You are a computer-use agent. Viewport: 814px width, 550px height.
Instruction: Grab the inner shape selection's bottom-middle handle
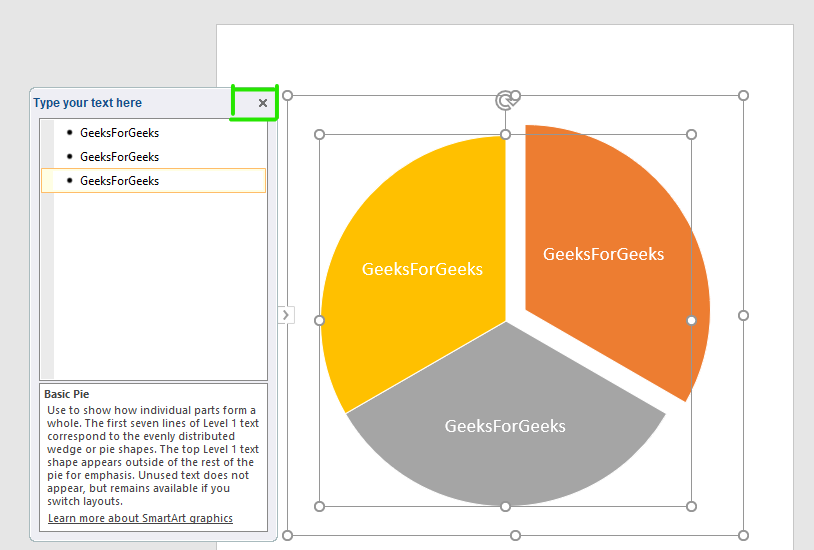505,506
